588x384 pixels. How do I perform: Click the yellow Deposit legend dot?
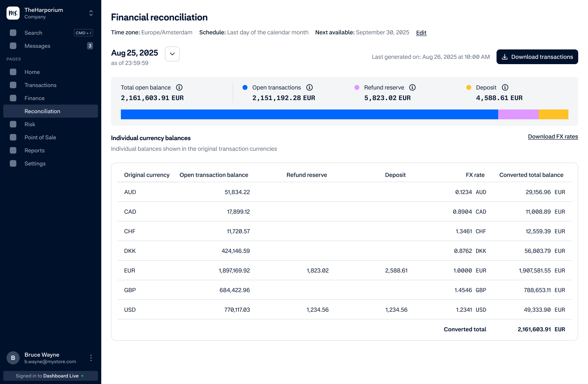click(x=469, y=87)
